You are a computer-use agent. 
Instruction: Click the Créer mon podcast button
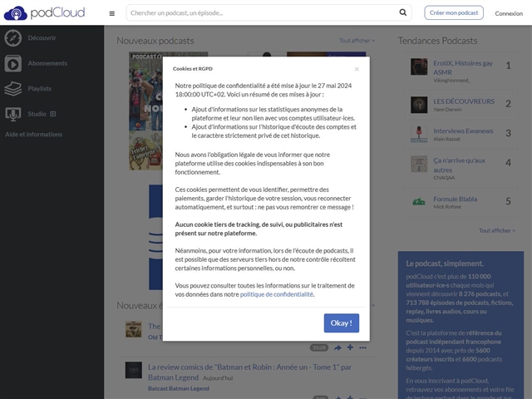coord(454,13)
